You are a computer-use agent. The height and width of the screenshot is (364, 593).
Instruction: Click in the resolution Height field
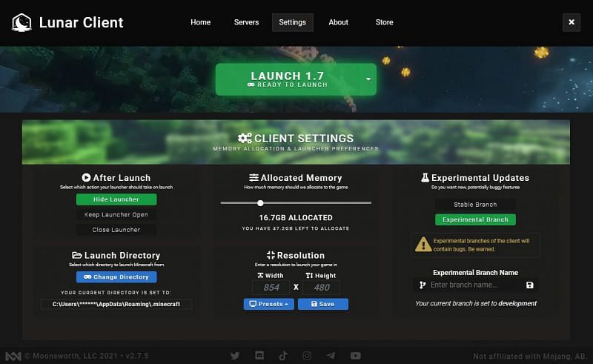[322, 287]
